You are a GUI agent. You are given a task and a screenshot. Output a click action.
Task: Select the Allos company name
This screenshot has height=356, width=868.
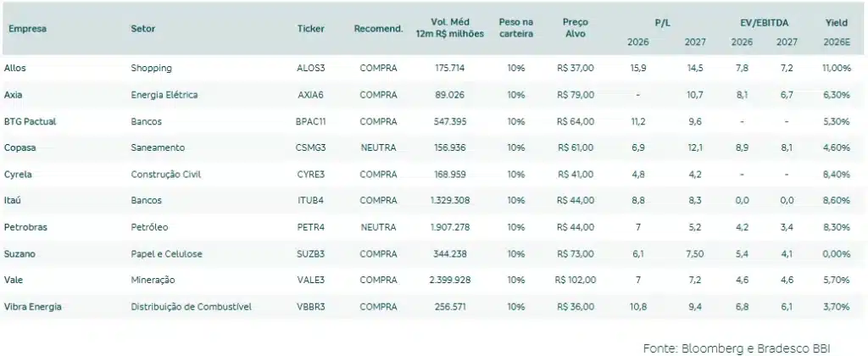click(x=14, y=68)
